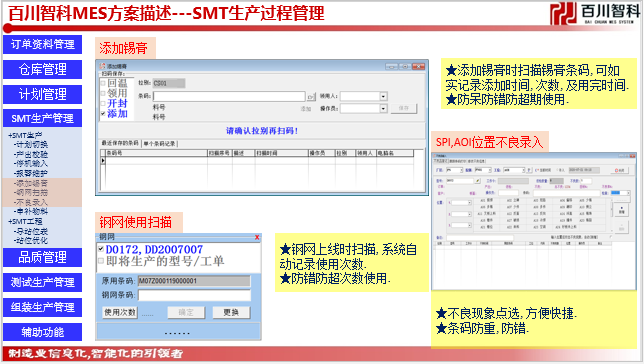Select 计划切换 tree item
Viewport: 644px width, 364px height.
[x=31, y=145]
